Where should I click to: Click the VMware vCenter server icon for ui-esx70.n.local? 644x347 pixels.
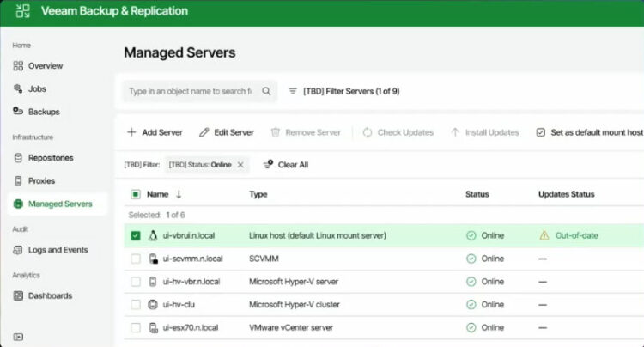154,328
